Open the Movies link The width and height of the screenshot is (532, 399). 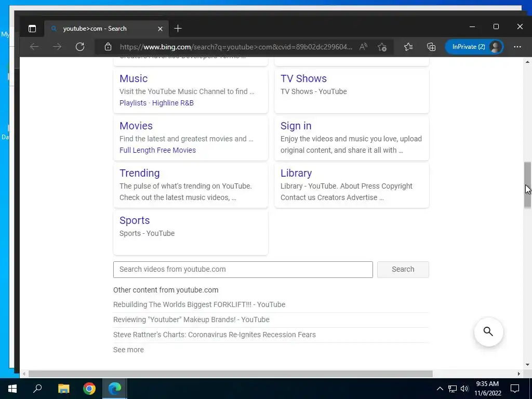coord(136,126)
